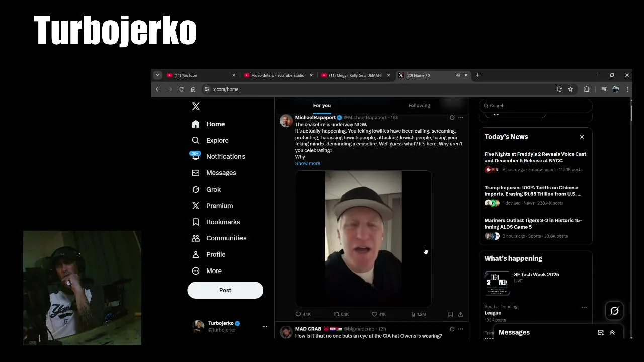Open the floating Grok button
The height and width of the screenshot is (362, 644).
614,311
